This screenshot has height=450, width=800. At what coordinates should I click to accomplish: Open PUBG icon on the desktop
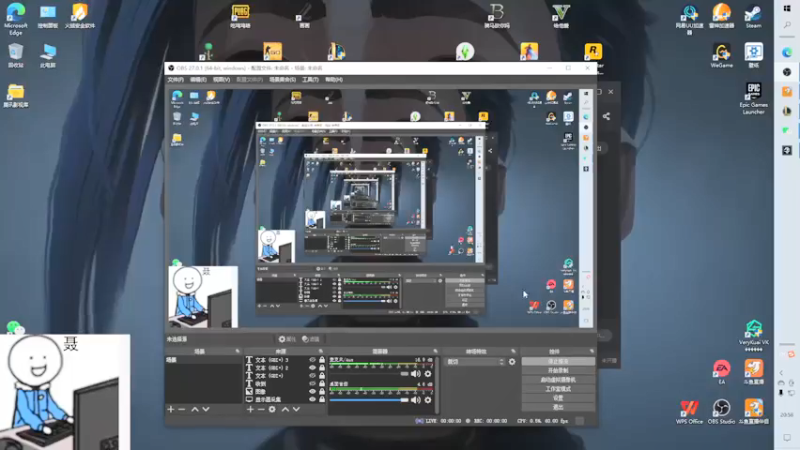[240, 16]
